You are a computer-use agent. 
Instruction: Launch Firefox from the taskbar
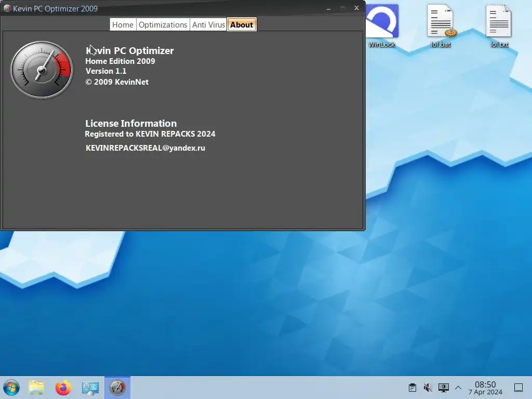[63, 388]
